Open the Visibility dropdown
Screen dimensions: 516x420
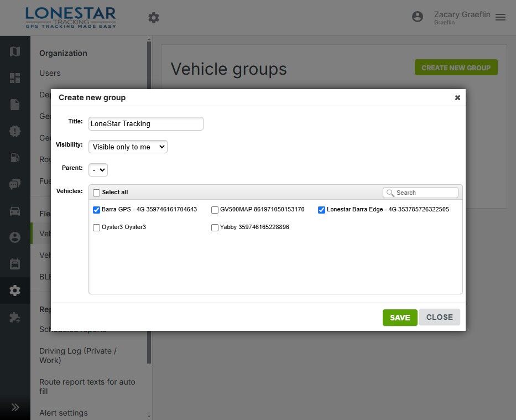click(x=128, y=147)
